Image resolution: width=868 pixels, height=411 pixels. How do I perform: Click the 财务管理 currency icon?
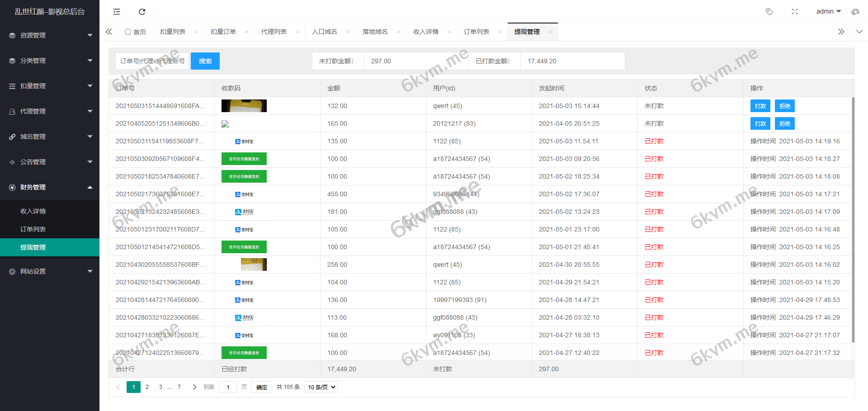pyautogui.click(x=12, y=187)
